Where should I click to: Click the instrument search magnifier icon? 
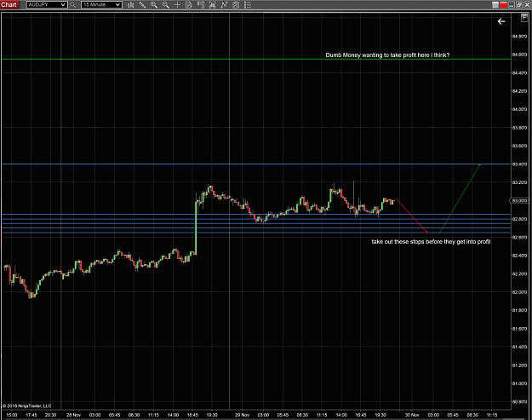pos(72,5)
